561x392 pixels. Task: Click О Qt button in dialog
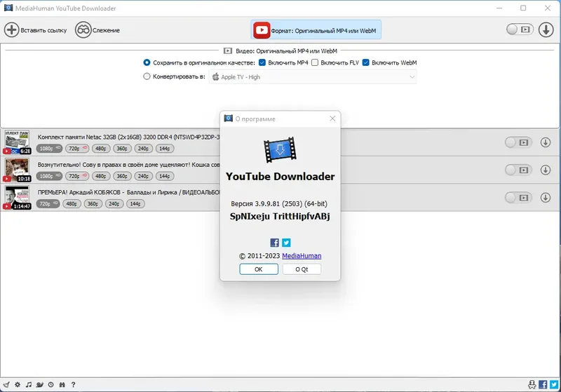(302, 269)
